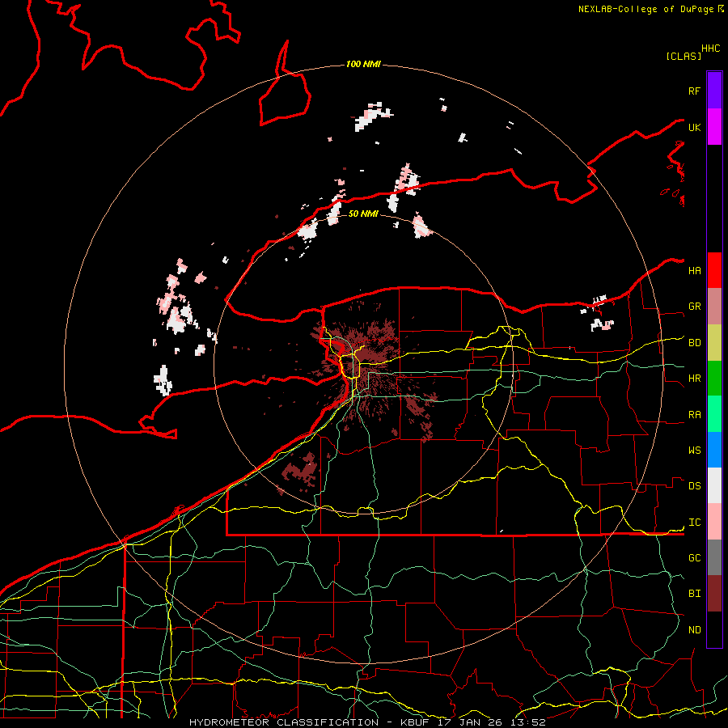
Task: Click the HA legend label
Action: tap(694, 271)
